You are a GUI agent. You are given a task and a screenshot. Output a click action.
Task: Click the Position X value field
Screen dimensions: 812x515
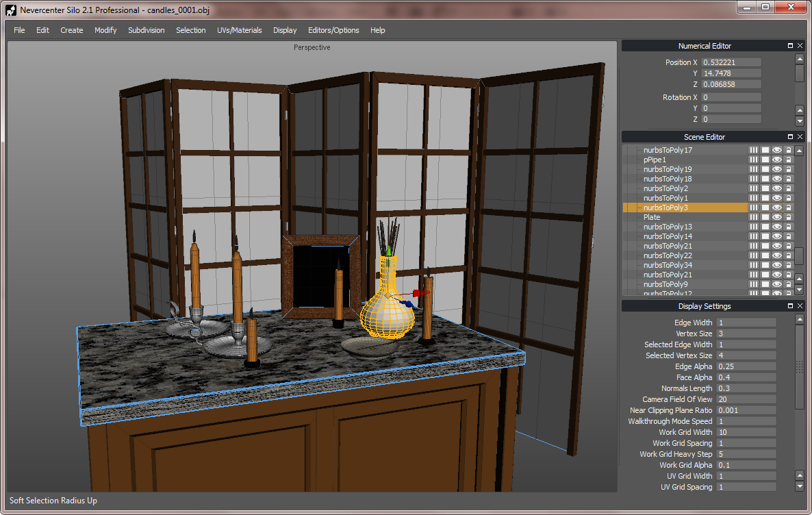click(x=731, y=62)
